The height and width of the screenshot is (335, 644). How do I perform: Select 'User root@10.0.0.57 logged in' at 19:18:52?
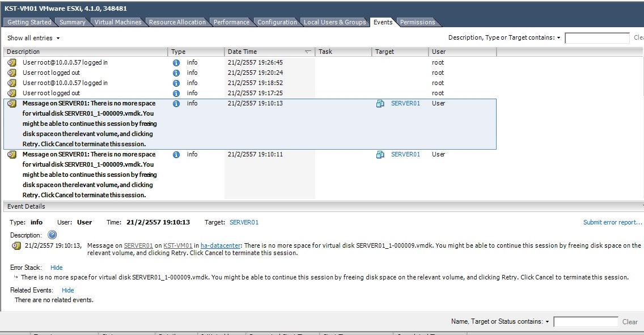point(65,83)
